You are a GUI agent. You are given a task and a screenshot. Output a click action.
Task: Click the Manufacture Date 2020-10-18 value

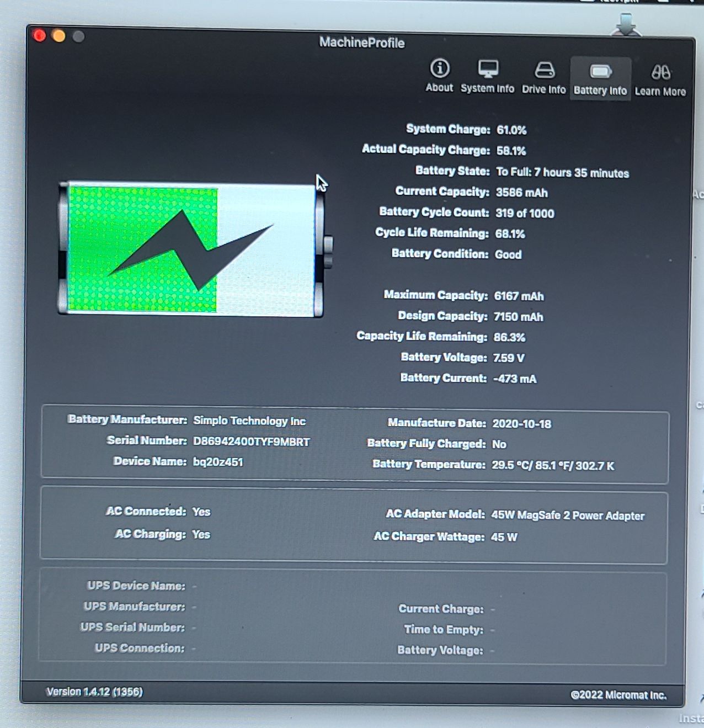tap(521, 424)
